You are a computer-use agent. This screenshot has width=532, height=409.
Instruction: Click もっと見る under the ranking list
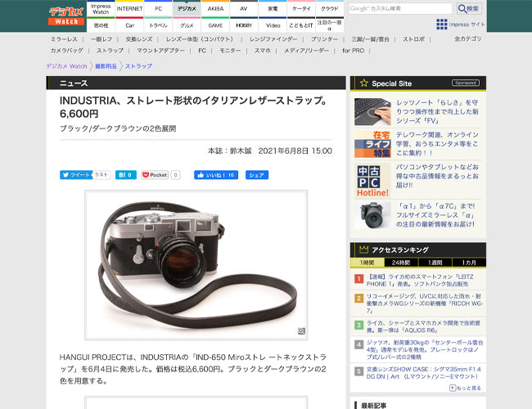(466, 388)
